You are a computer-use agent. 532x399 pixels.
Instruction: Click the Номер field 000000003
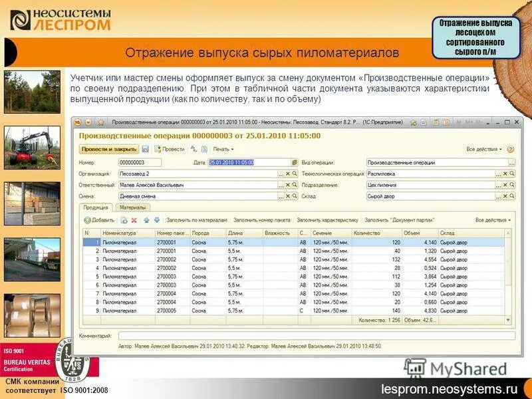140,162
